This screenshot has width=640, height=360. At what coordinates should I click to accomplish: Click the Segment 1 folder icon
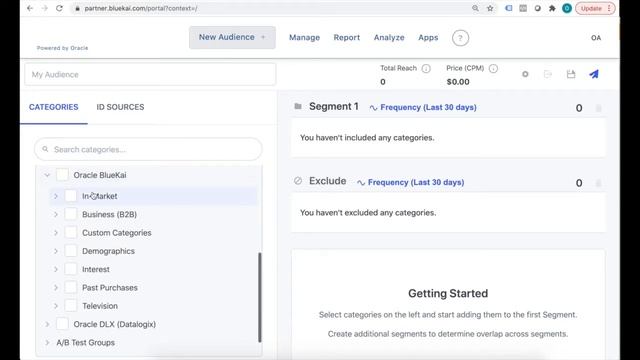click(x=298, y=107)
